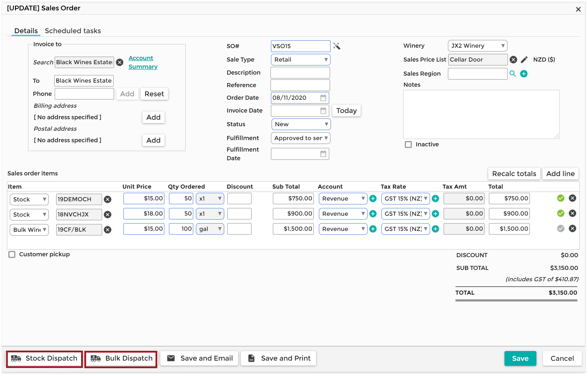Clear the 19DEMOCH item selection

(x=107, y=199)
